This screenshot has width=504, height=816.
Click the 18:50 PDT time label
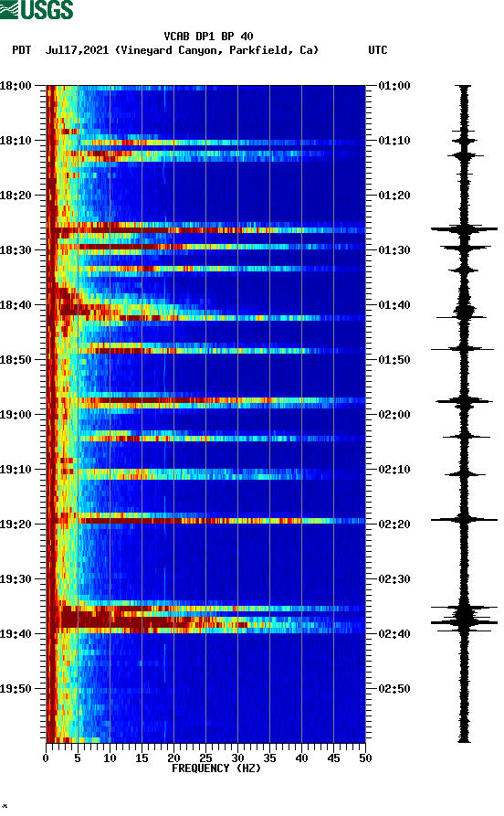click(x=16, y=360)
